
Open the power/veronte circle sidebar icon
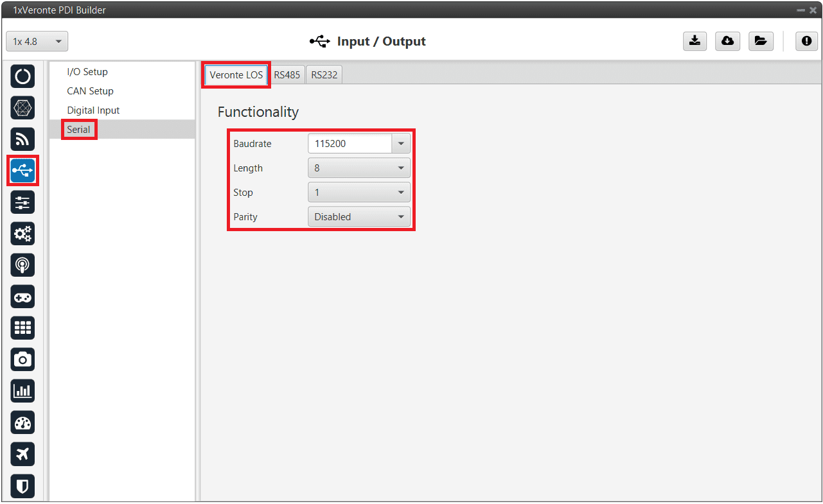[x=22, y=76]
